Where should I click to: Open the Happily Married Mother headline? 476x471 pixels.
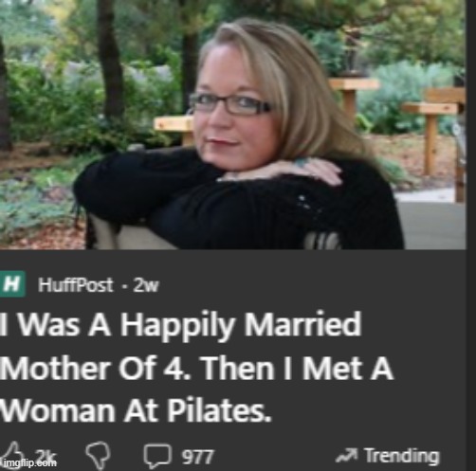[196, 368]
